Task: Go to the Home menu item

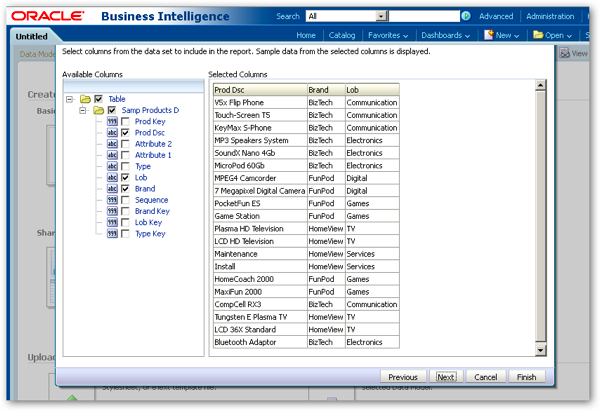Action: click(306, 35)
